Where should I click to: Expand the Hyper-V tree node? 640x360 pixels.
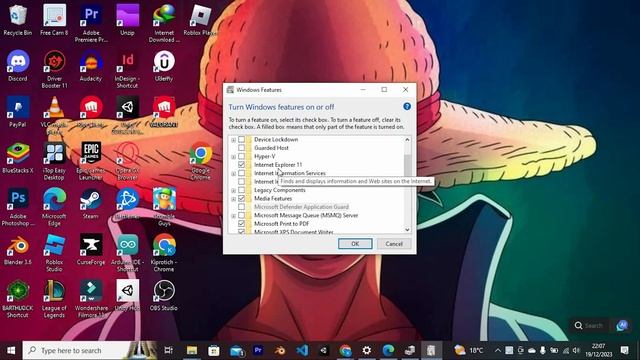pyautogui.click(x=233, y=157)
